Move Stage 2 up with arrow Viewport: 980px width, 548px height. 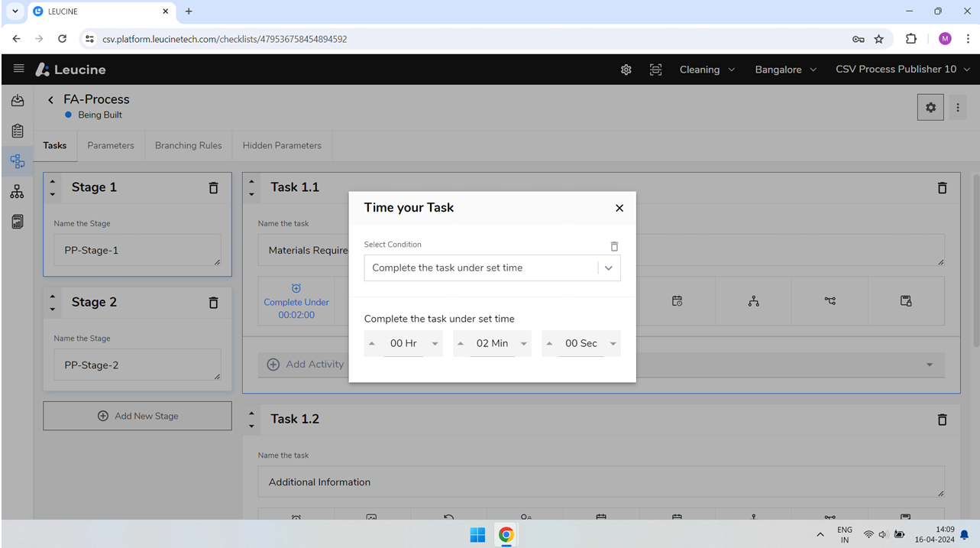pyautogui.click(x=52, y=297)
